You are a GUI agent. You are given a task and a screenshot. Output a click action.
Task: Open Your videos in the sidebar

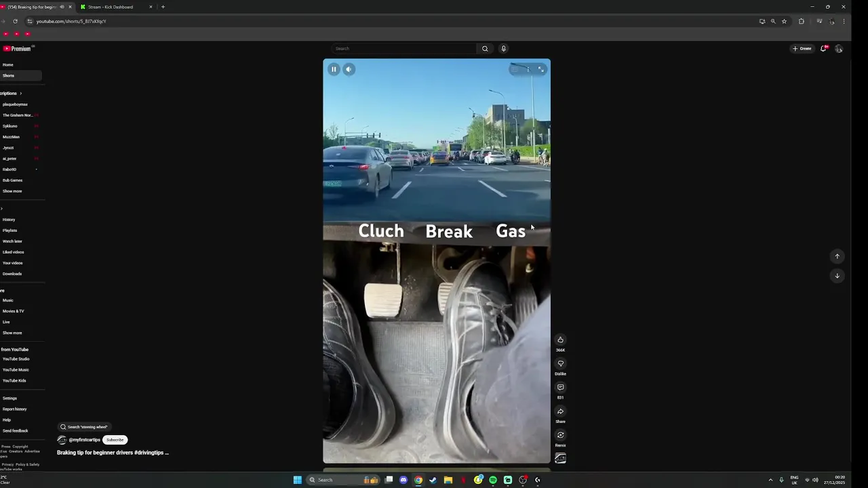click(x=12, y=263)
